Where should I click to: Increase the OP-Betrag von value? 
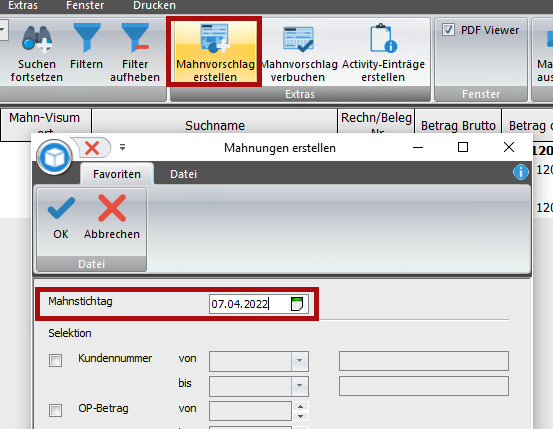point(300,406)
